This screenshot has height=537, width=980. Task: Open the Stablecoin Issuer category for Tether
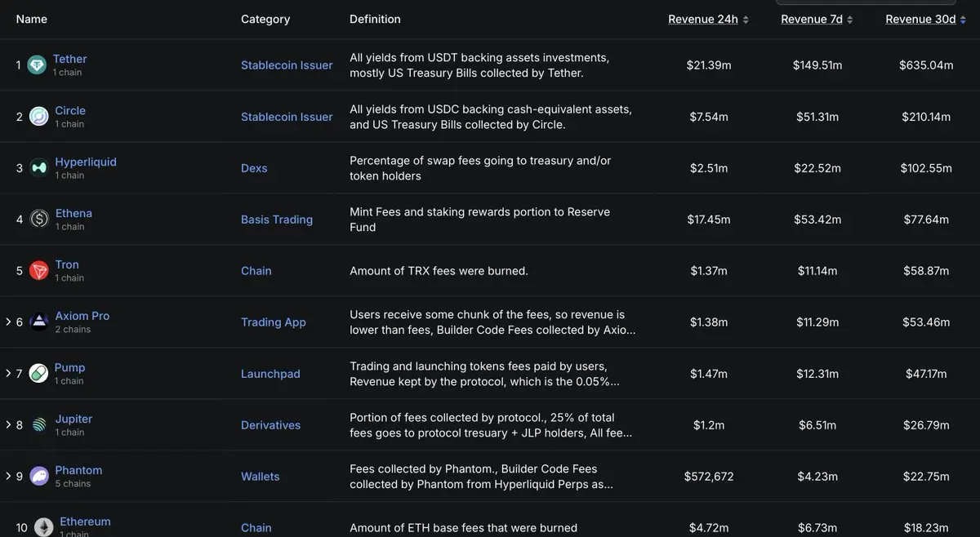(x=287, y=65)
